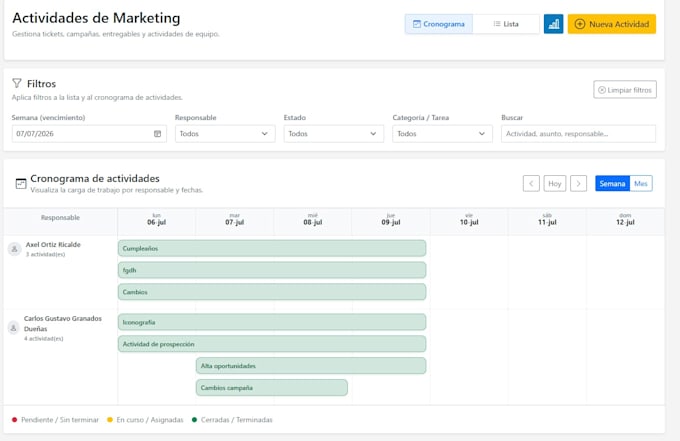The width and height of the screenshot is (680, 441).
Task: Click the Cronograma de actividades heading
Action: 95,179
